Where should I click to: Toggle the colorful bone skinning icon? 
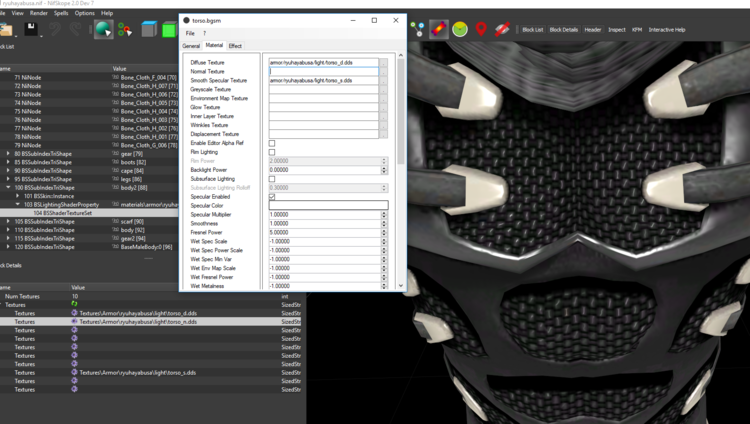point(439,29)
